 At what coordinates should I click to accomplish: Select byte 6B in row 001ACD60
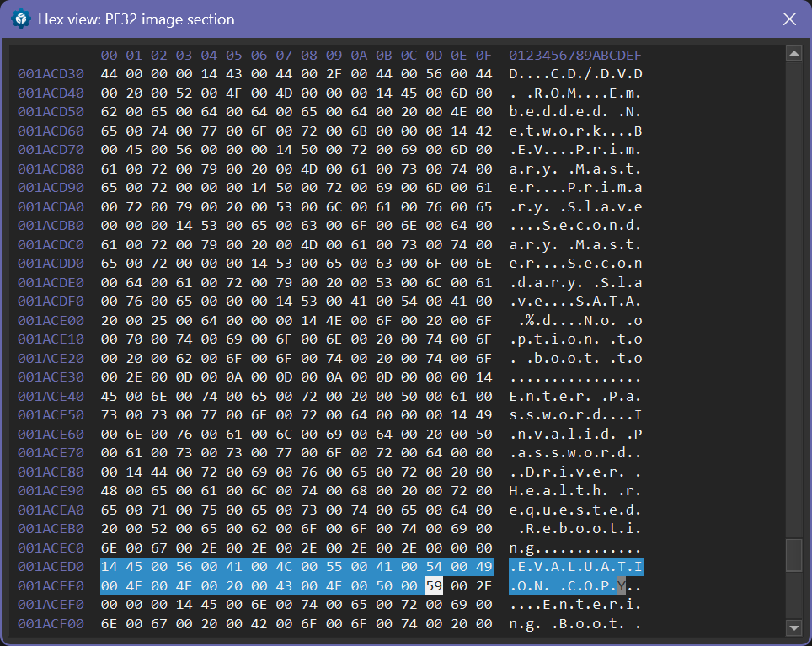point(359,132)
